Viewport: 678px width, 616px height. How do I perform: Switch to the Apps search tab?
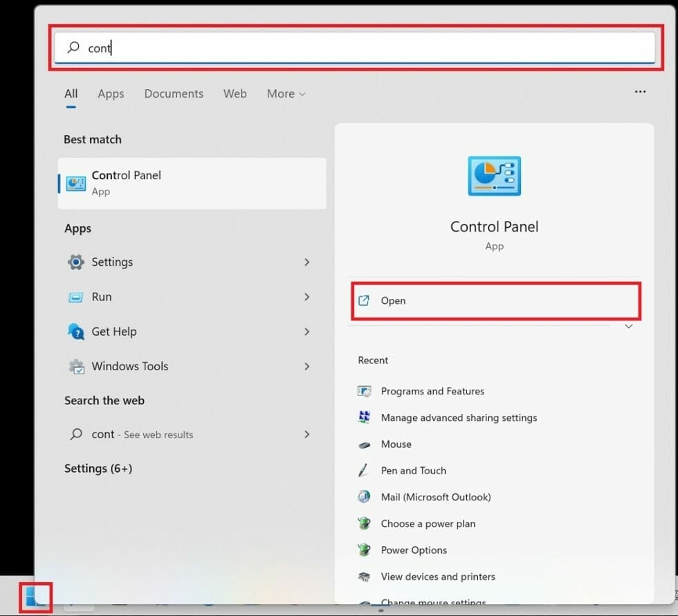coord(111,93)
